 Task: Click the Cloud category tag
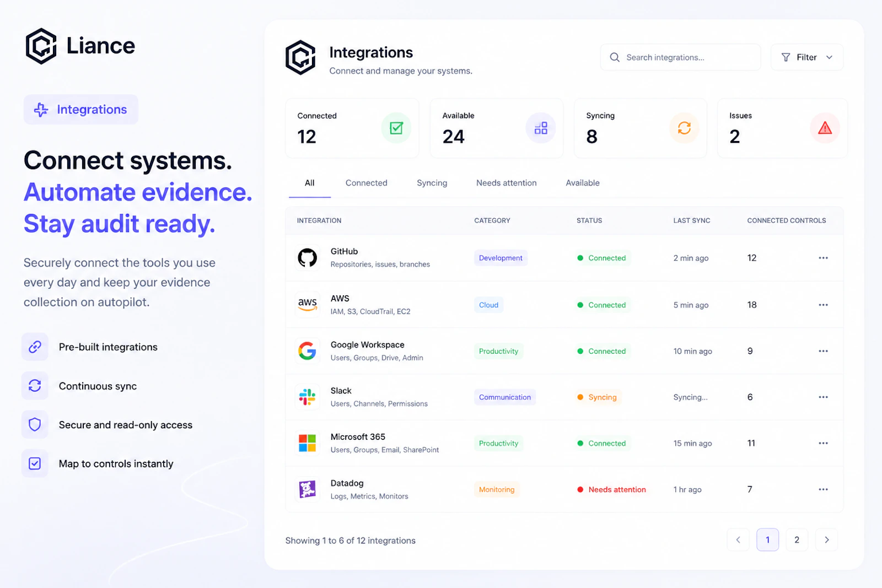[x=488, y=305]
